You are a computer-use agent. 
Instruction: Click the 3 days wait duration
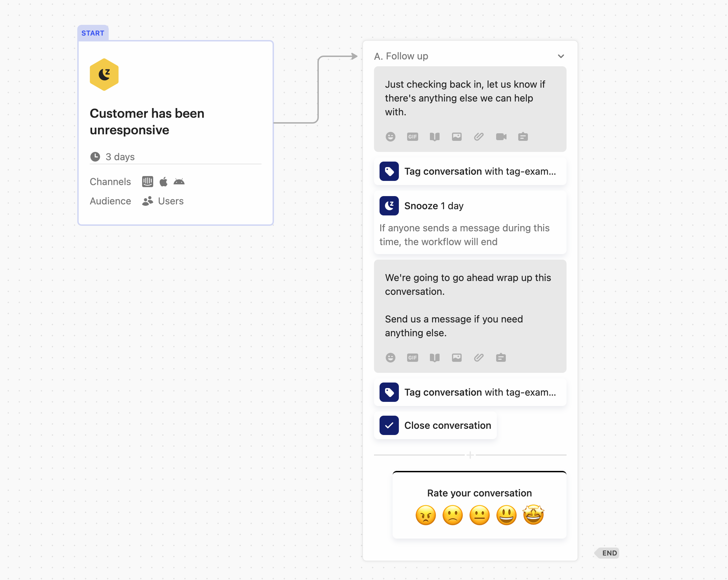(x=120, y=156)
